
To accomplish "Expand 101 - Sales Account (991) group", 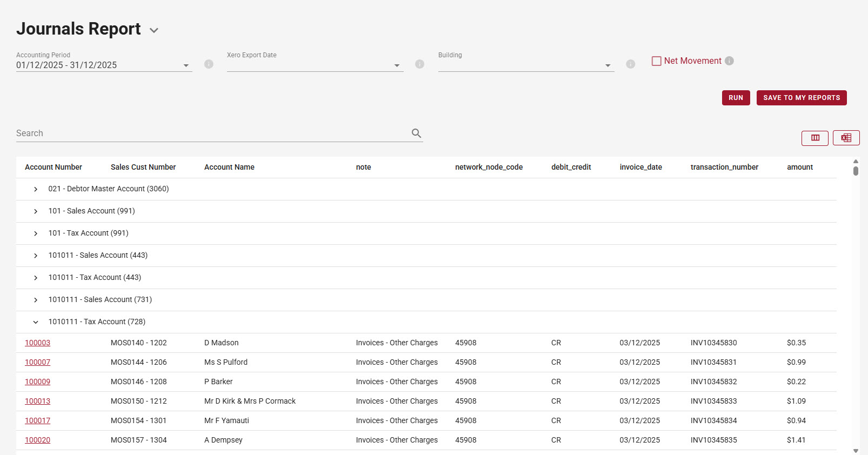I will (x=36, y=211).
